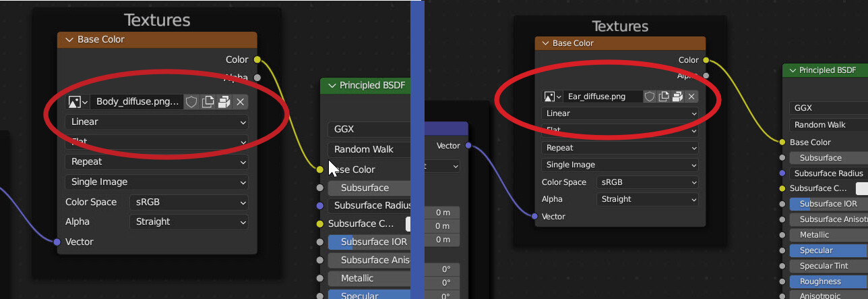Collapse left Principled BSDF node chevron
The width and height of the screenshot is (868, 299).
[x=331, y=85]
